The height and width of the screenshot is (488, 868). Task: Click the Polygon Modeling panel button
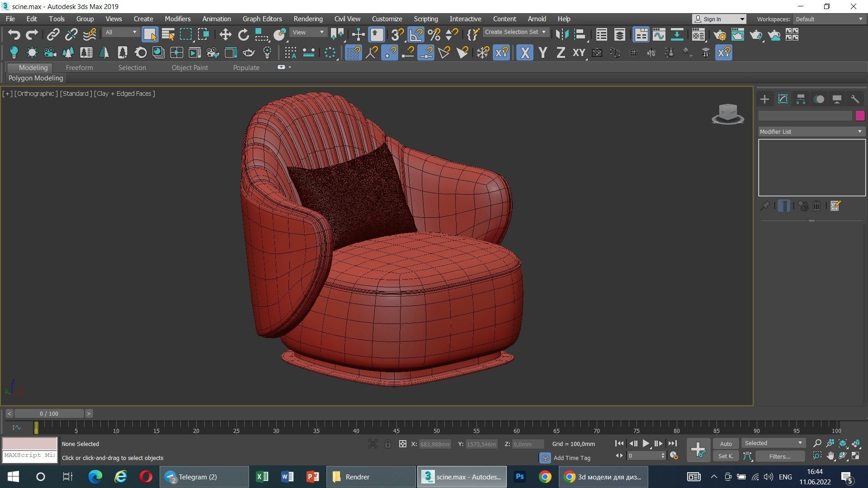pos(36,78)
